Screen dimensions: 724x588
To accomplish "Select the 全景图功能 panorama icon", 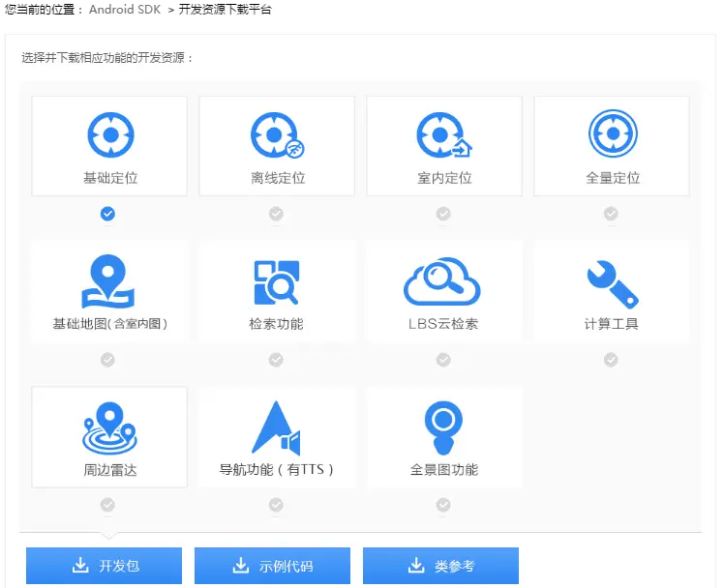I will pos(443,427).
